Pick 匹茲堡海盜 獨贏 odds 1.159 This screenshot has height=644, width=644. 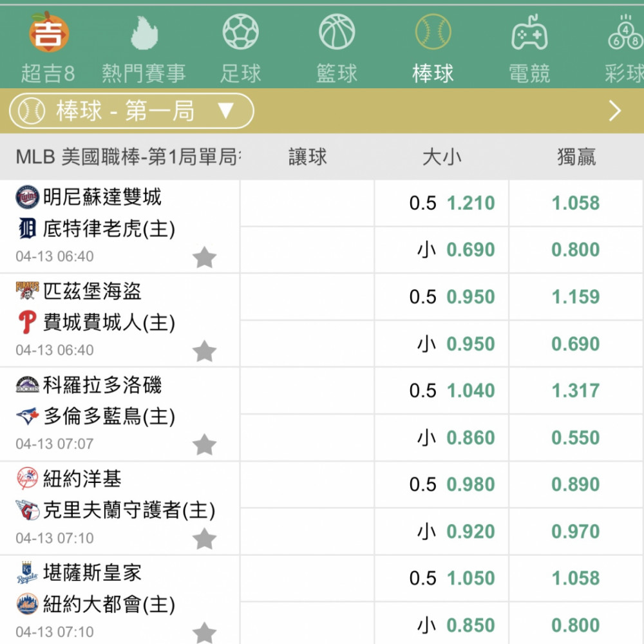576,296
